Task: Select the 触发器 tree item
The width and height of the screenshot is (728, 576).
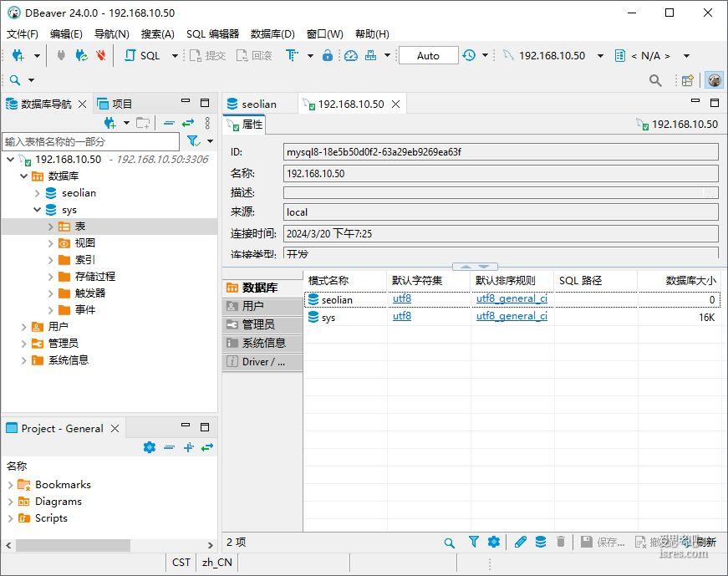Action: pos(90,293)
